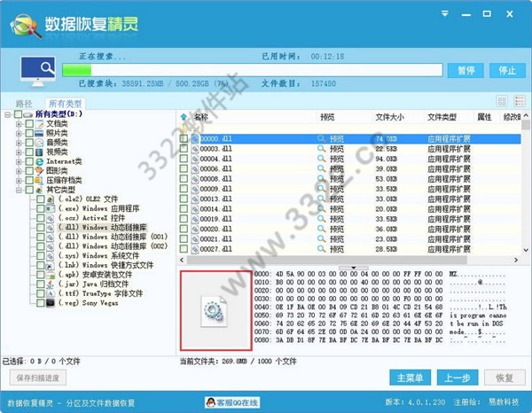532x413 pixels.
Task: Click the 照片类 photo category icon
Action: (39, 133)
